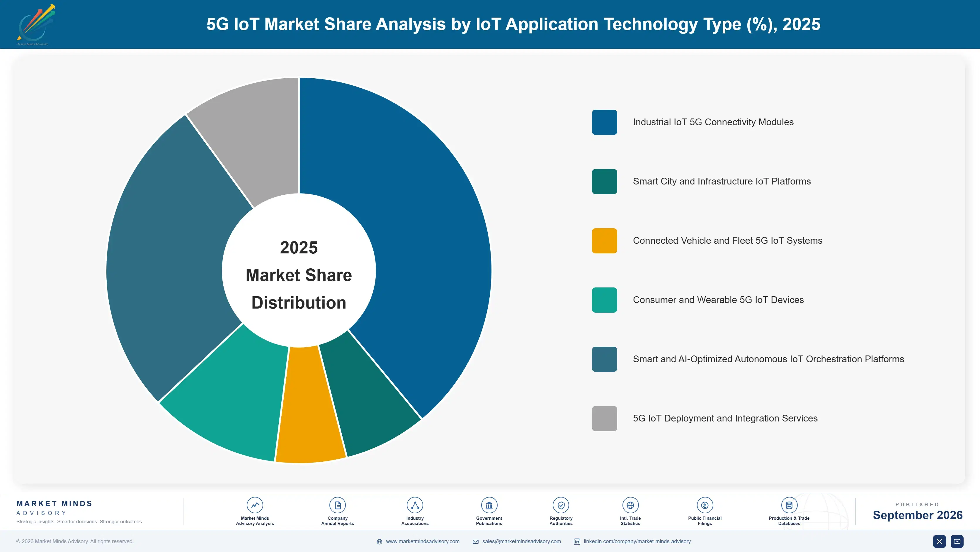The image size is (980, 552).
Task: Click legend text Smart City and Infrastructure IoT Platforms
Action: (x=722, y=182)
